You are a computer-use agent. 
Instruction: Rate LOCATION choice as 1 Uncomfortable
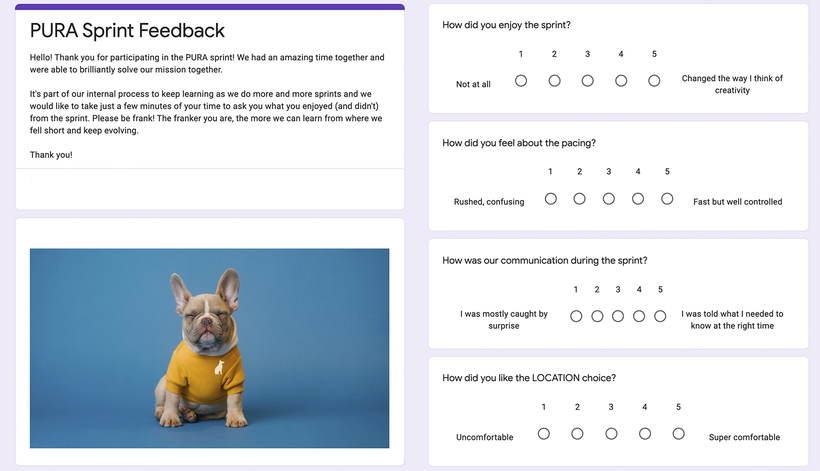pos(543,434)
